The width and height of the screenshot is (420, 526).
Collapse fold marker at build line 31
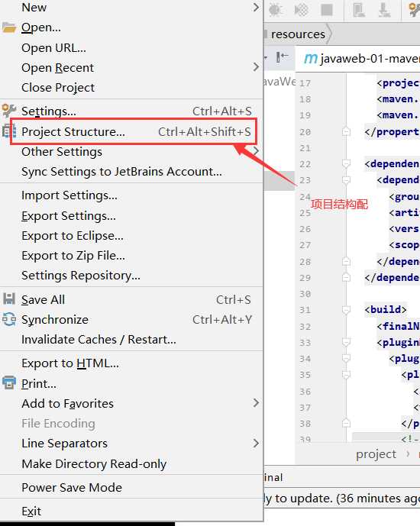click(346, 309)
